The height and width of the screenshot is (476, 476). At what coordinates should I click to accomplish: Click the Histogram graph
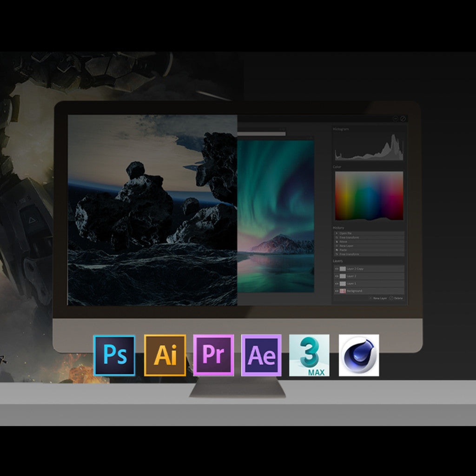point(369,146)
